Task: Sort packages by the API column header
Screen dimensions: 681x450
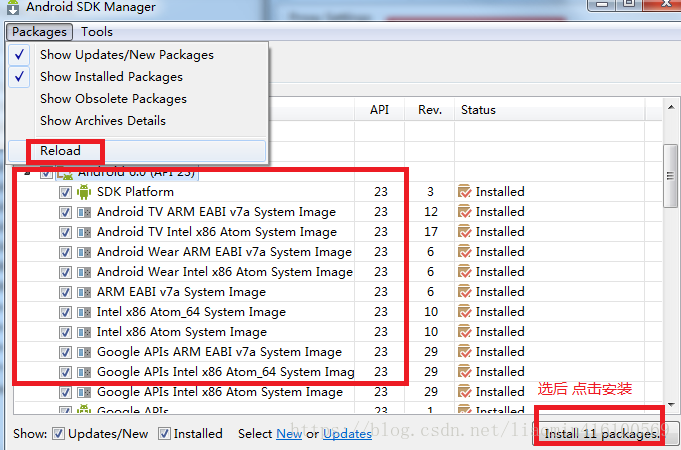Action: [x=379, y=110]
